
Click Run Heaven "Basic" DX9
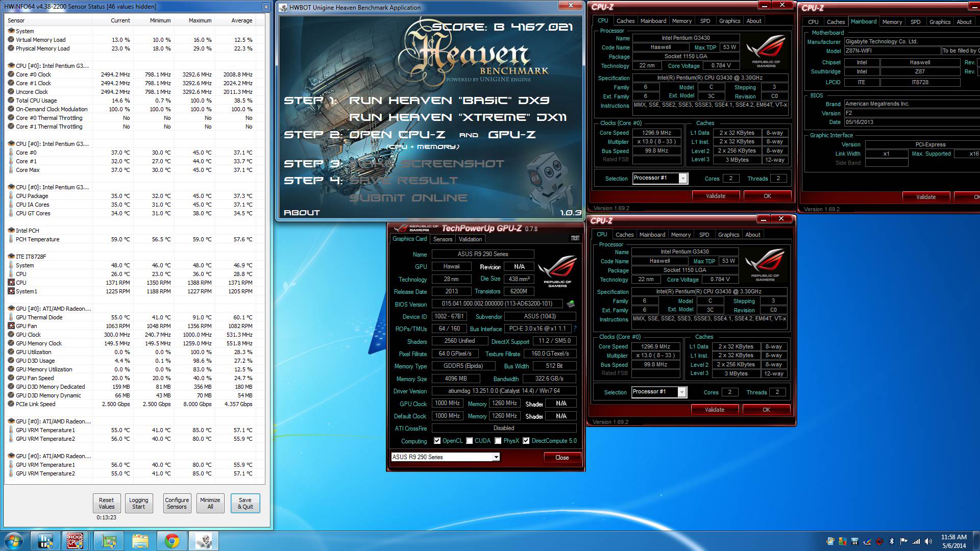tap(449, 101)
